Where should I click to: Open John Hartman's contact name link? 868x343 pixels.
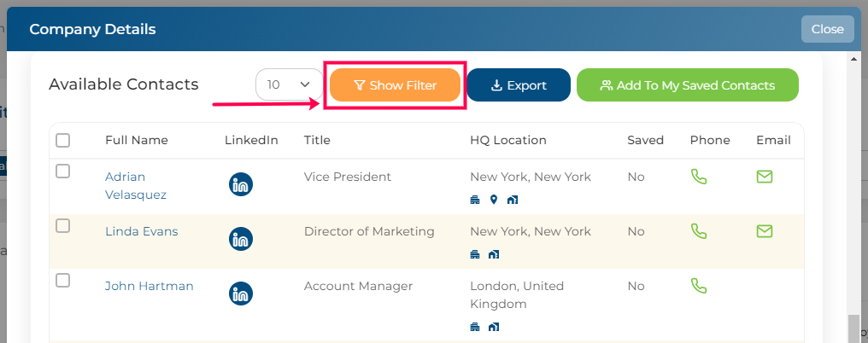[150, 286]
